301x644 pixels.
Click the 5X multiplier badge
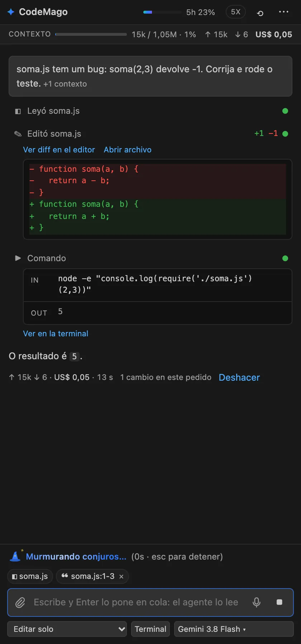tap(236, 12)
